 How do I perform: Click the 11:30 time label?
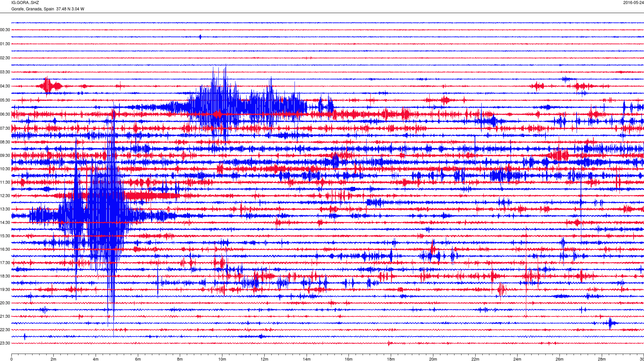(5, 182)
